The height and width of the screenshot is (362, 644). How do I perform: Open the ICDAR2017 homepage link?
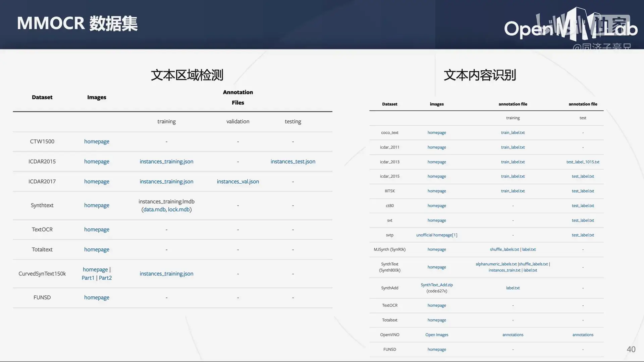tap(97, 182)
